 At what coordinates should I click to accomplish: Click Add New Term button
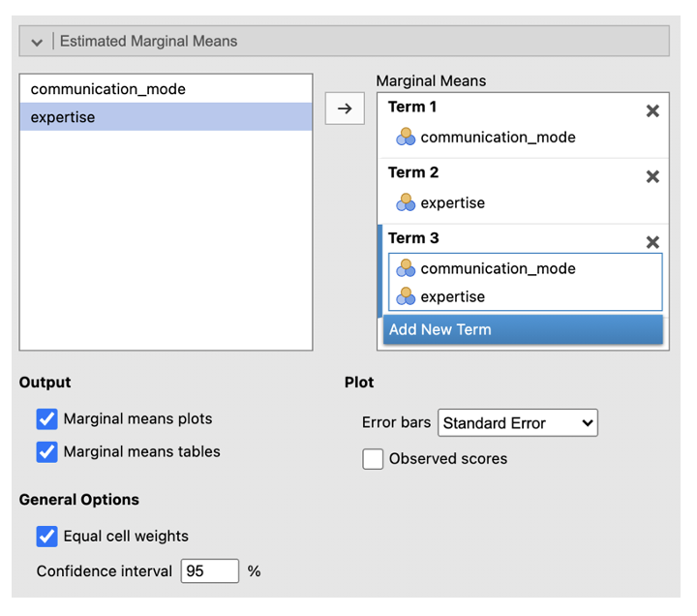(523, 329)
